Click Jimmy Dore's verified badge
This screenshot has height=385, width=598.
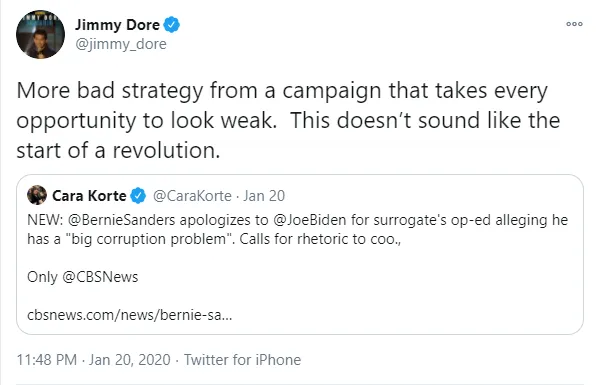(172, 25)
